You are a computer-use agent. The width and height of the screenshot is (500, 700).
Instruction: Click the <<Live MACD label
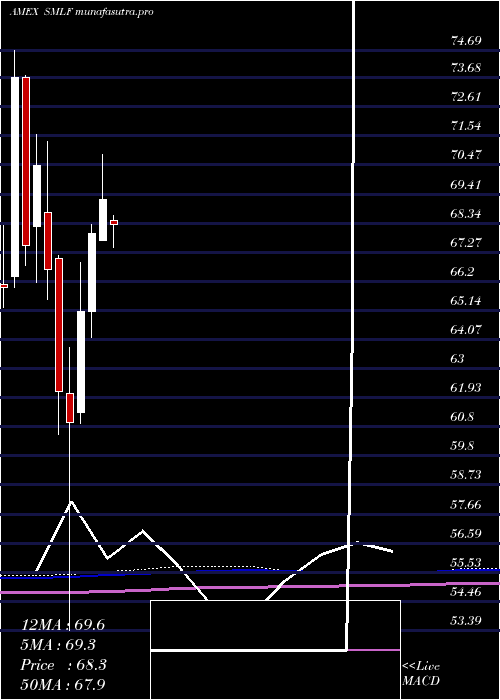(421, 673)
